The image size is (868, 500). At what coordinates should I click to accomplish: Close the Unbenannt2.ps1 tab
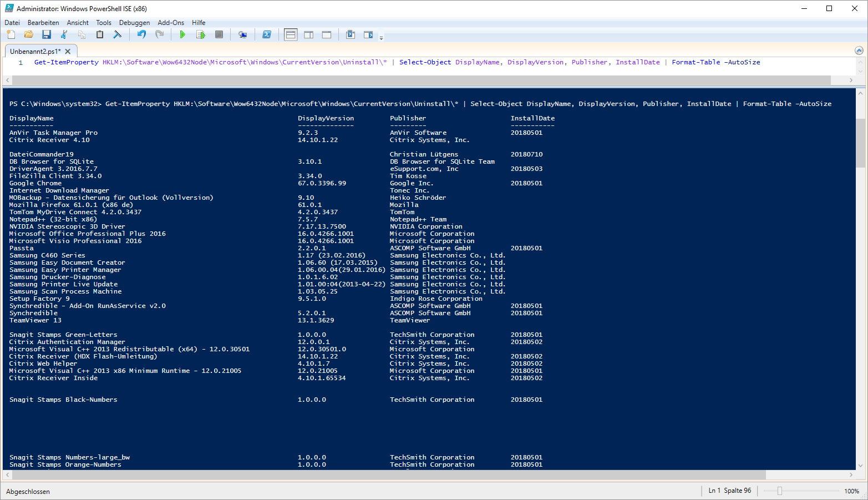tap(68, 51)
